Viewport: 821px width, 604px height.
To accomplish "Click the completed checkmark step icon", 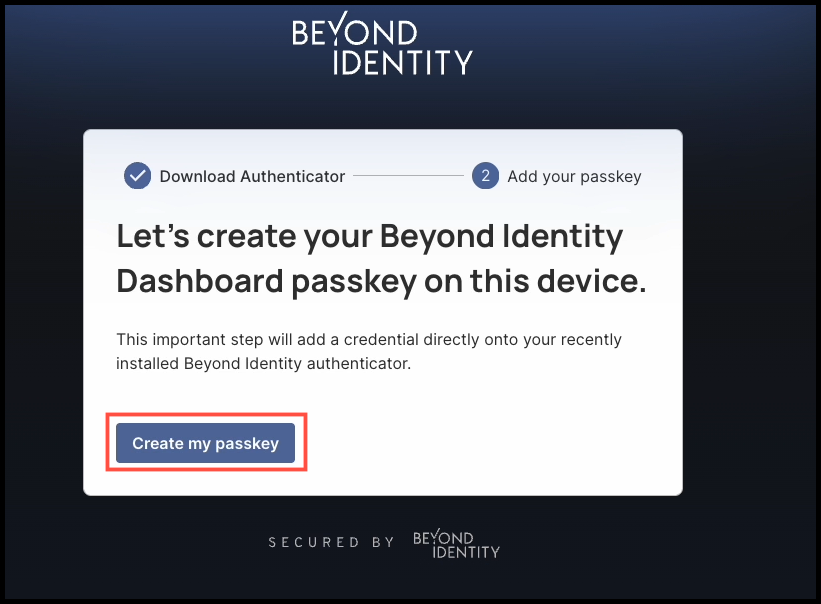I will click(137, 176).
